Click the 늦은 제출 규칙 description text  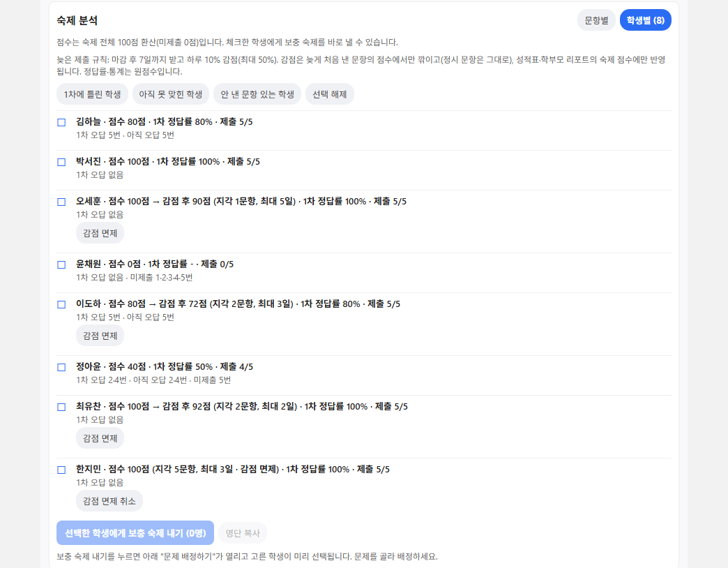tap(361, 66)
